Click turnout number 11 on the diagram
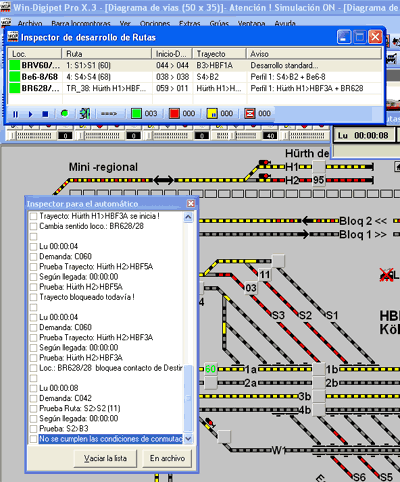The height and width of the screenshot is (482, 400). point(265,275)
